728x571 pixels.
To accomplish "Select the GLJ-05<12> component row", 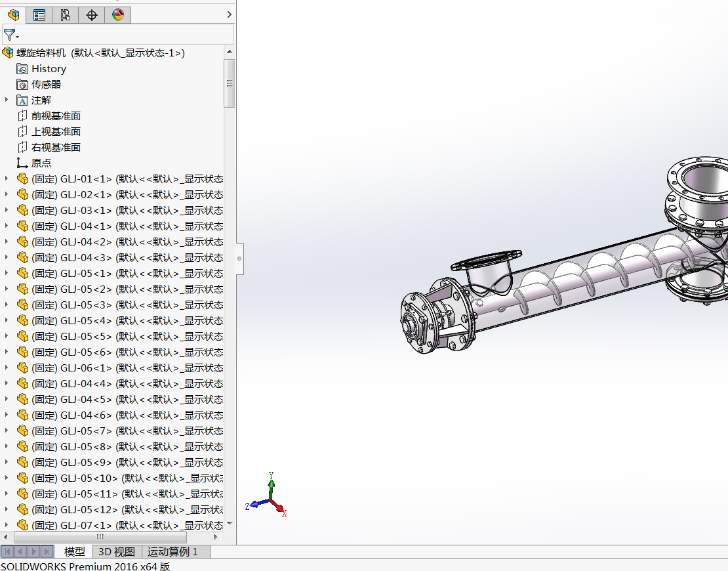I will (120, 510).
